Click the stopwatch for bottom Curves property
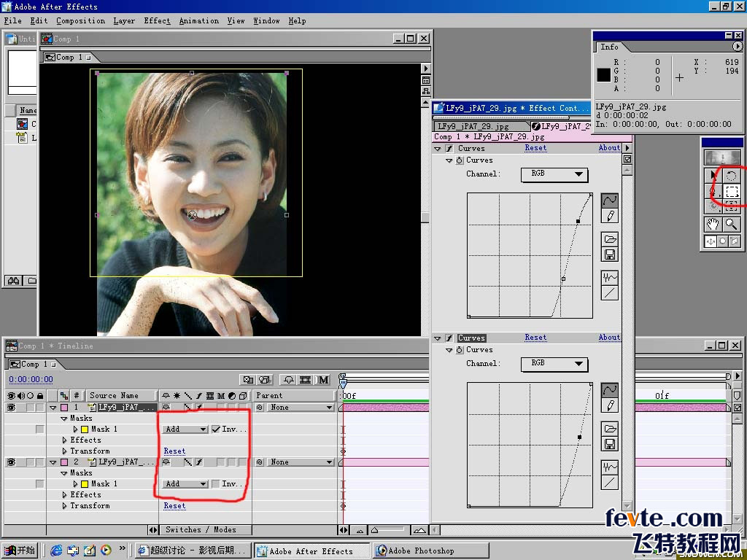747x560 pixels. [460, 350]
